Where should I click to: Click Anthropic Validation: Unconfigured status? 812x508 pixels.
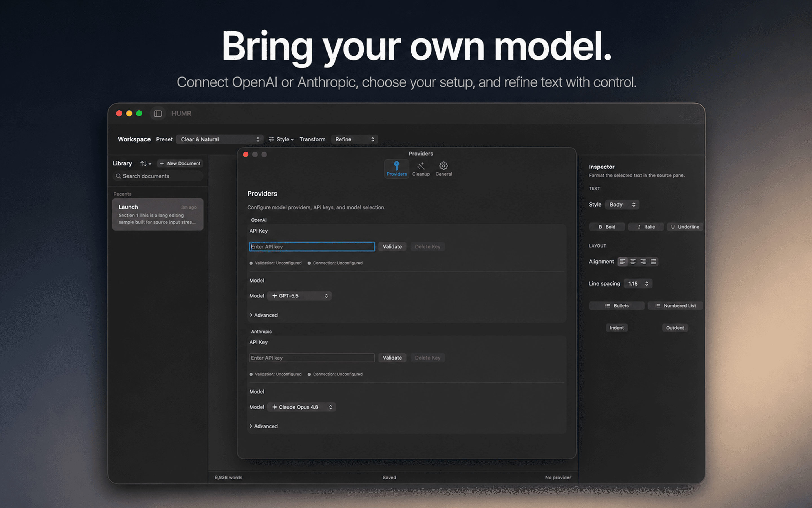click(x=275, y=374)
